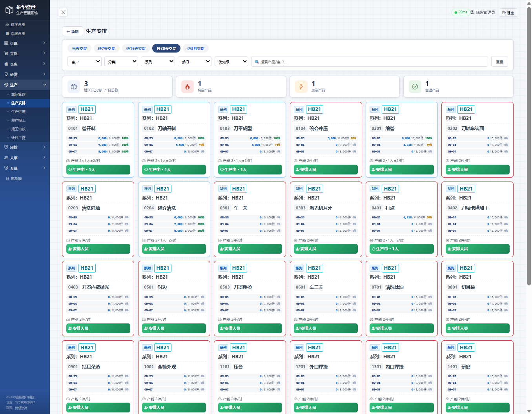Click the 系统管理员 user avatar icon
The width and height of the screenshot is (532, 414).
tap(472, 12)
